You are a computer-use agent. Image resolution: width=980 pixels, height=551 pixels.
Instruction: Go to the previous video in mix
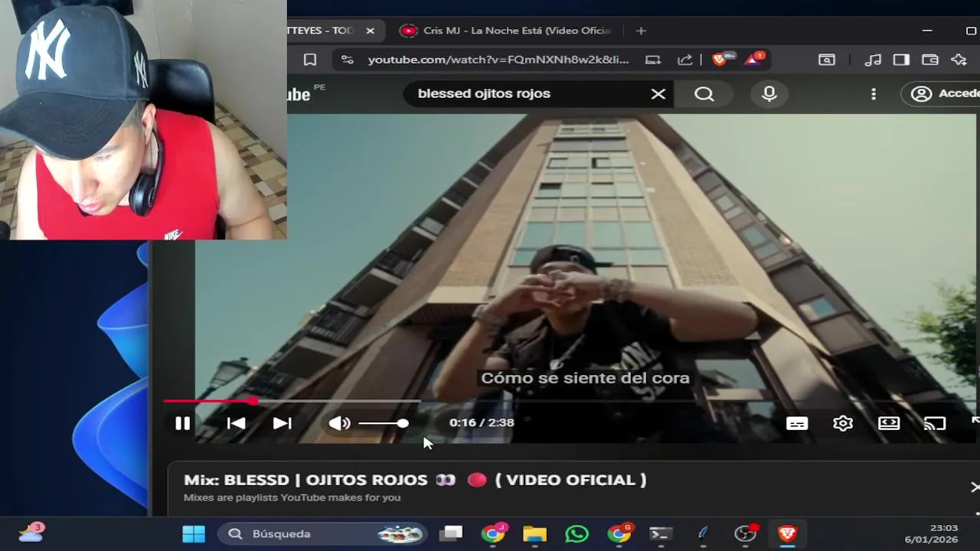click(x=236, y=423)
